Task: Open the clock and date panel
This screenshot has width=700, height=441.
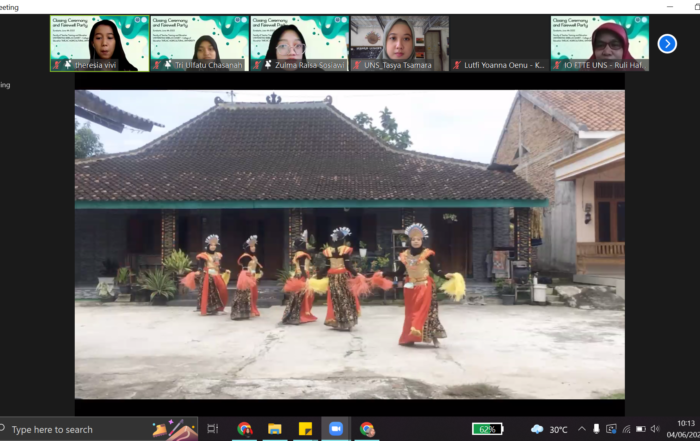Action: (x=685, y=429)
